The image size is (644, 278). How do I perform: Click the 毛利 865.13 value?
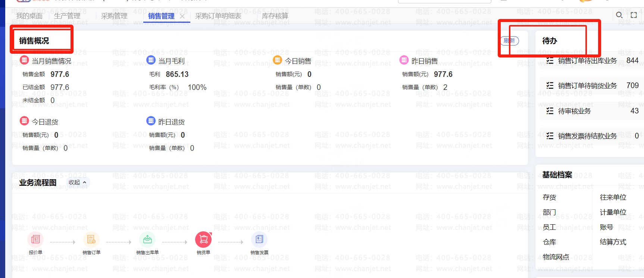pyautogui.click(x=177, y=74)
